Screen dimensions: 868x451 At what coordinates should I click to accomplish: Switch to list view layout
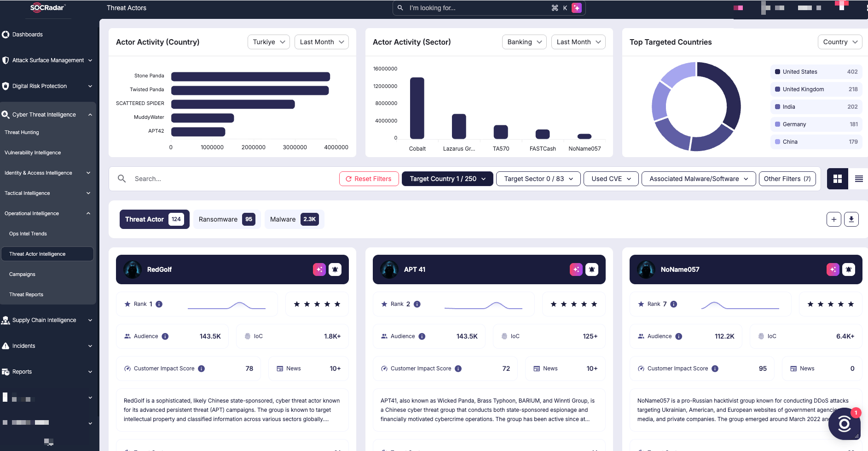[859, 179]
